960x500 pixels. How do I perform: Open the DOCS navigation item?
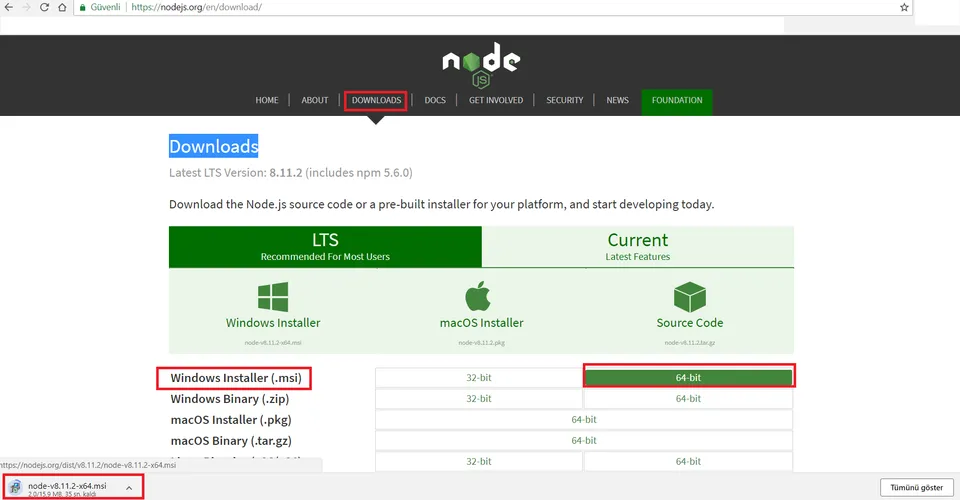(x=435, y=100)
